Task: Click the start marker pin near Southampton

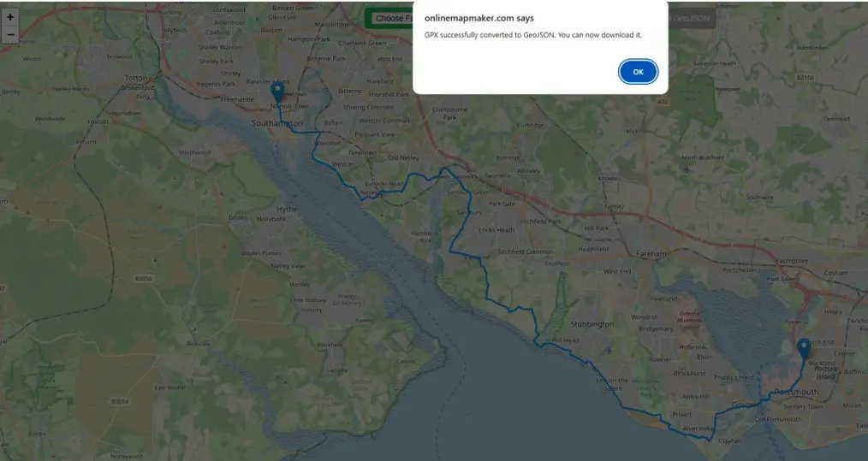Action: (277, 91)
